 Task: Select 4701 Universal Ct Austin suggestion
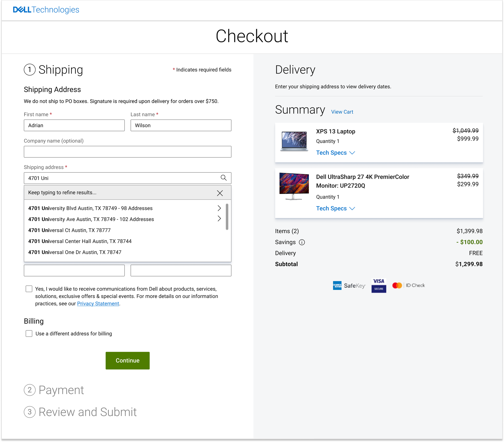[69, 230]
